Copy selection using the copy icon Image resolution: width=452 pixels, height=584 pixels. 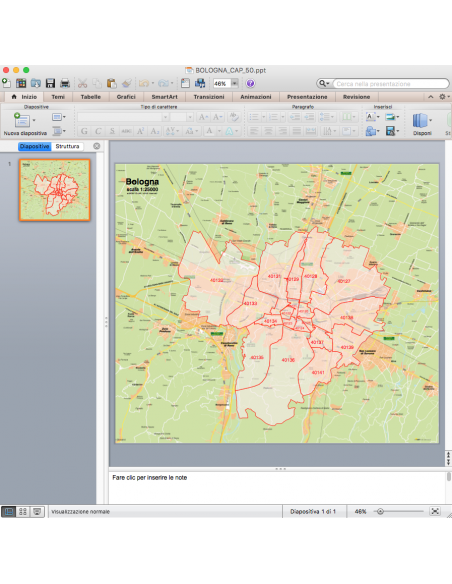tap(97, 83)
